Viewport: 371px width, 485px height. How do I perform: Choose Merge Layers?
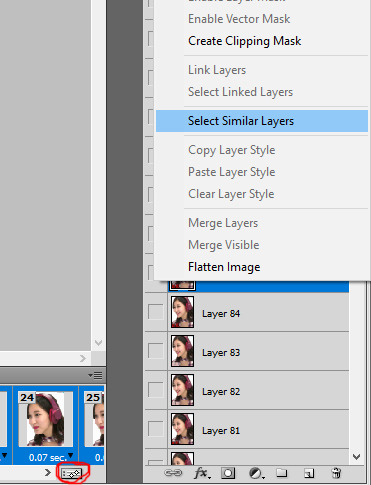(223, 223)
